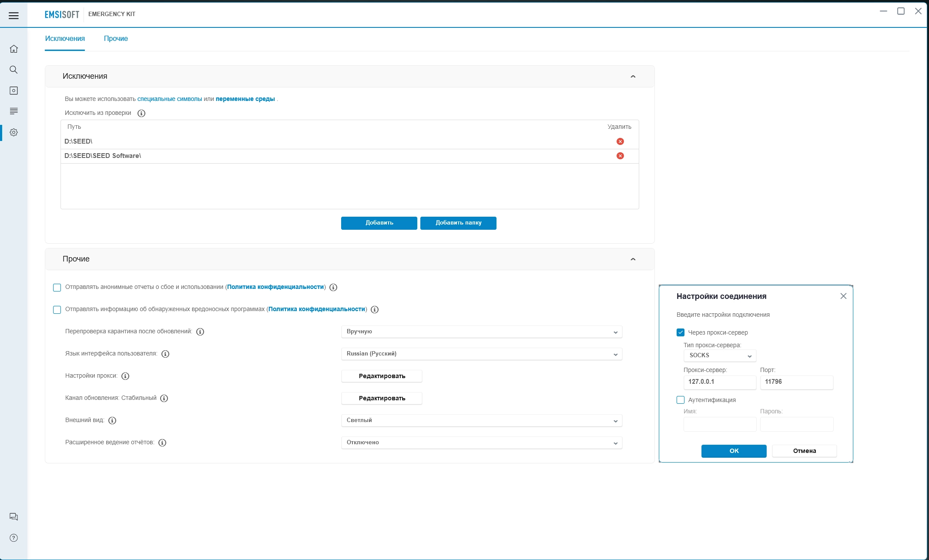The width and height of the screenshot is (929, 560).
Task: Uncheck the Через прокси-сервер checkbox
Action: 681,332
